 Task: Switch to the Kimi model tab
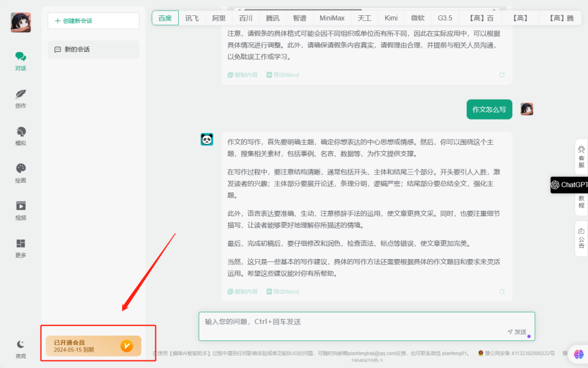click(391, 18)
